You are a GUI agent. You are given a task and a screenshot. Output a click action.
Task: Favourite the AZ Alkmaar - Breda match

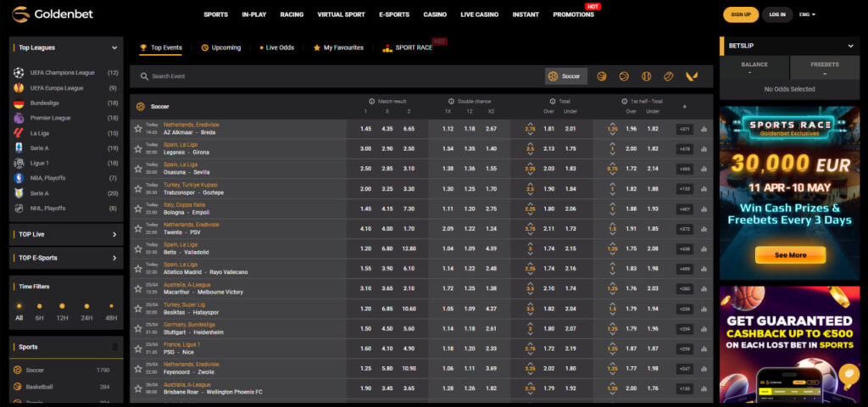point(138,129)
